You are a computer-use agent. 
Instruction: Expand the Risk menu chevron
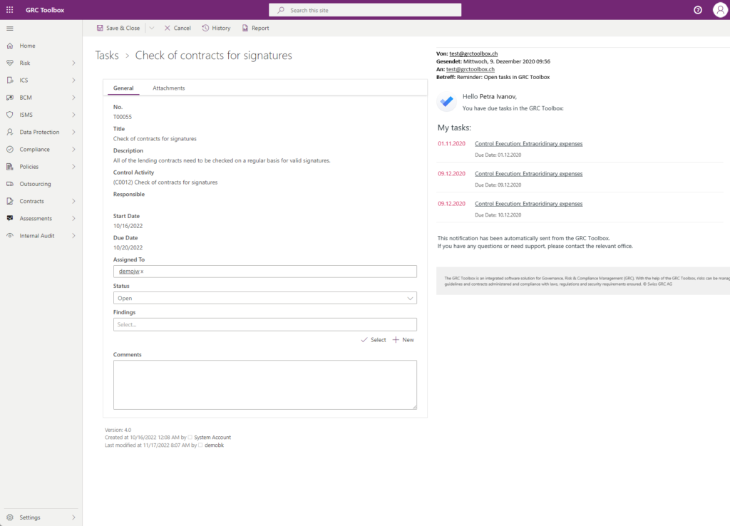(x=74, y=63)
